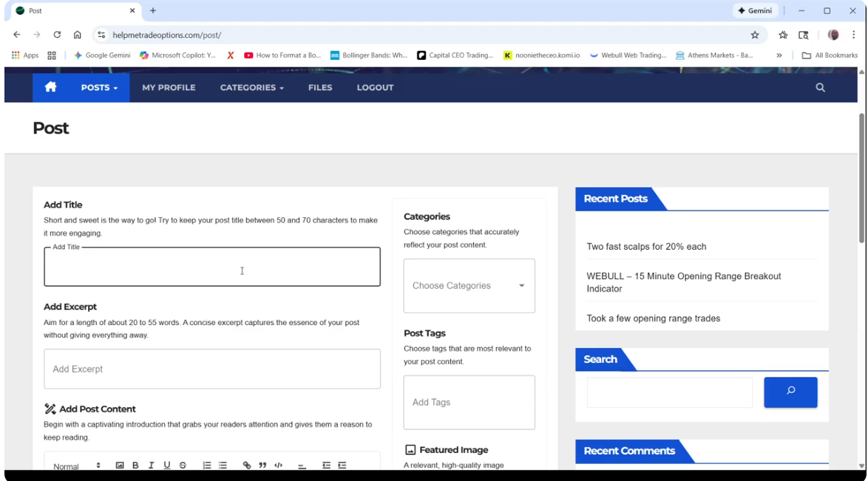
Task: Open the search icon in the navigation bar
Action: (x=820, y=87)
